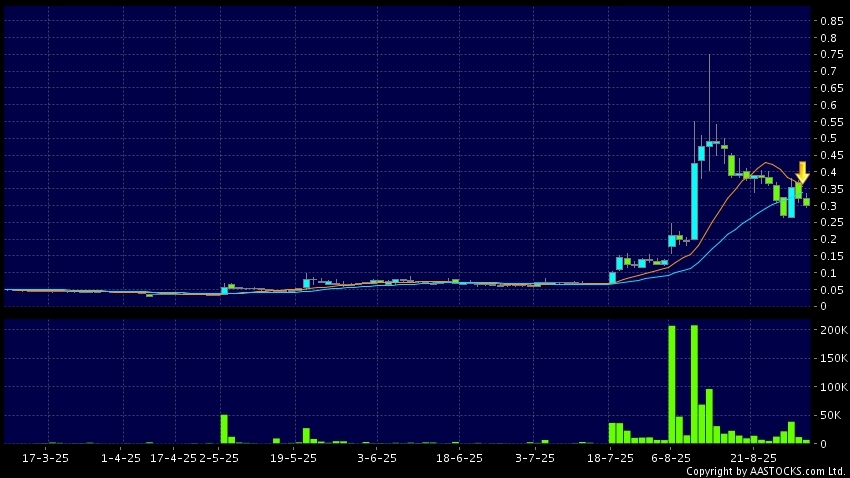Click the 0.85 price axis label

832,21
